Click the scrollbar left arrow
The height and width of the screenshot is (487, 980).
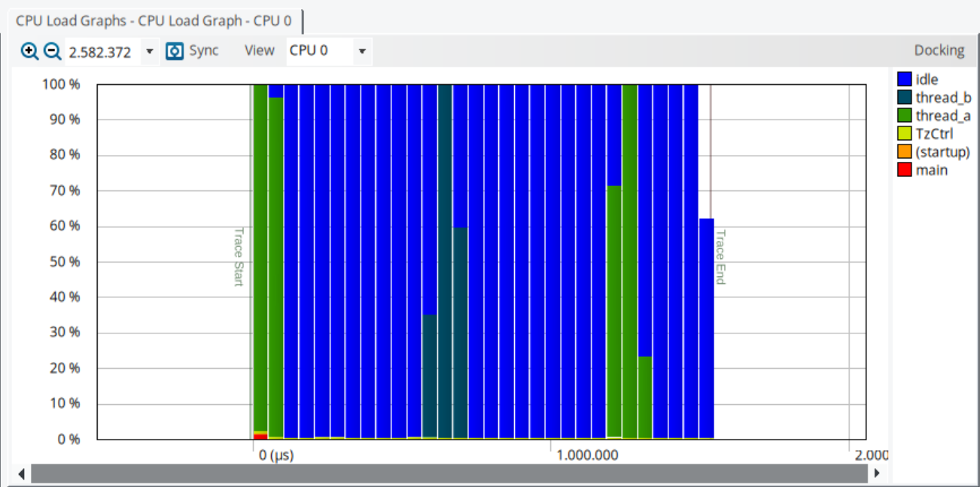click(20, 474)
